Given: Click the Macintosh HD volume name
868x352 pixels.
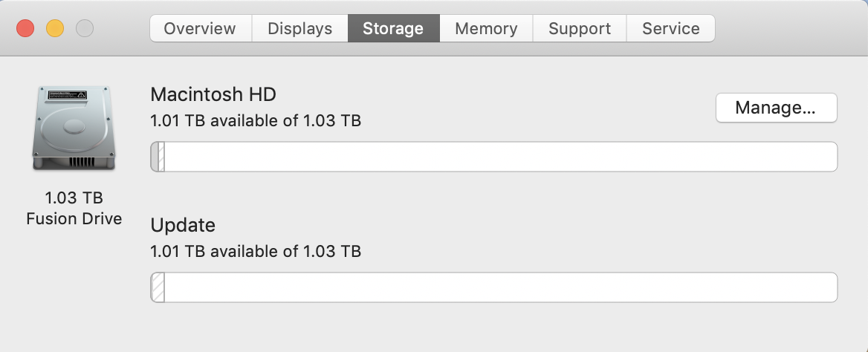Looking at the screenshot, I should pyautogui.click(x=213, y=94).
